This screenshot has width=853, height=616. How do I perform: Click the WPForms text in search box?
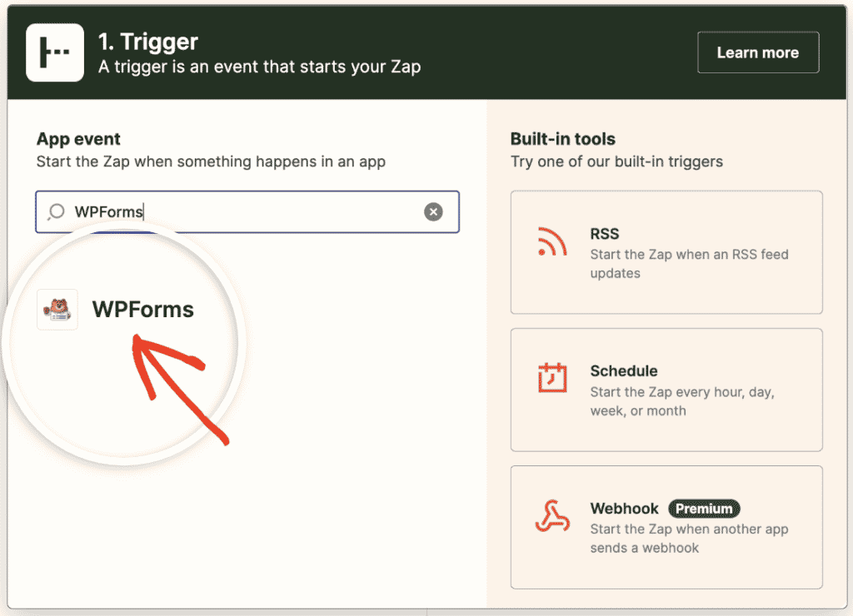pos(108,212)
